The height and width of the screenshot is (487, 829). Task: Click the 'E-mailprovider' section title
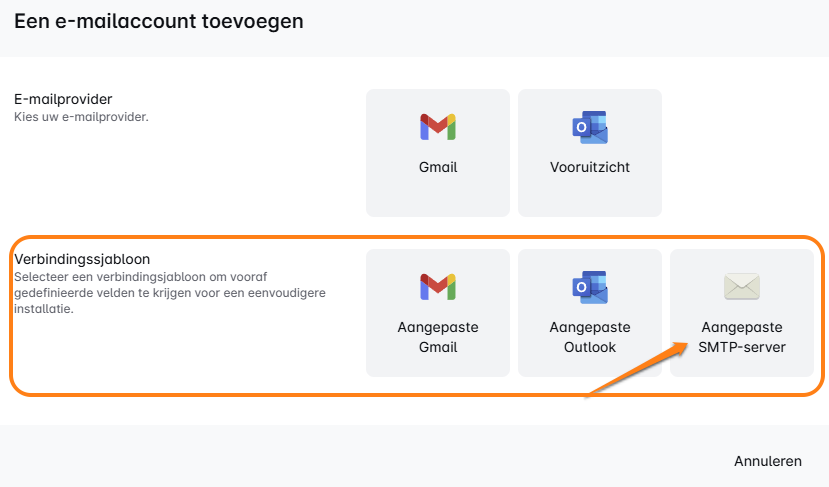[x=63, y=100]
